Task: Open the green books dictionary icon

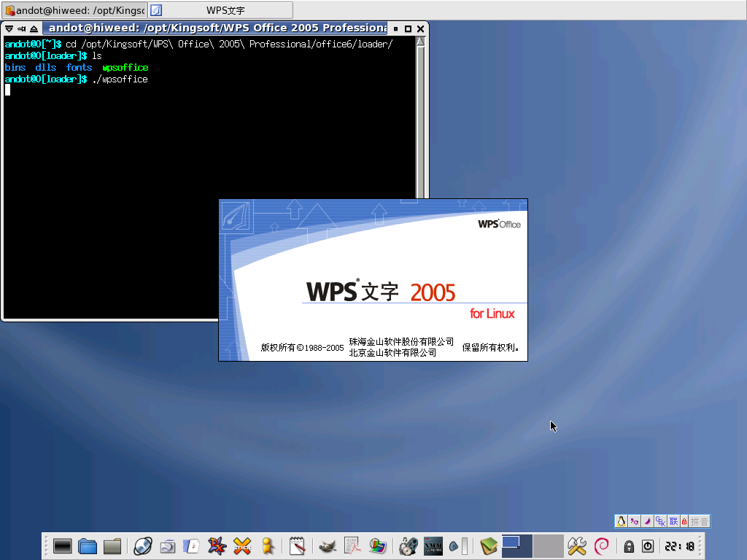Action: 488,546
